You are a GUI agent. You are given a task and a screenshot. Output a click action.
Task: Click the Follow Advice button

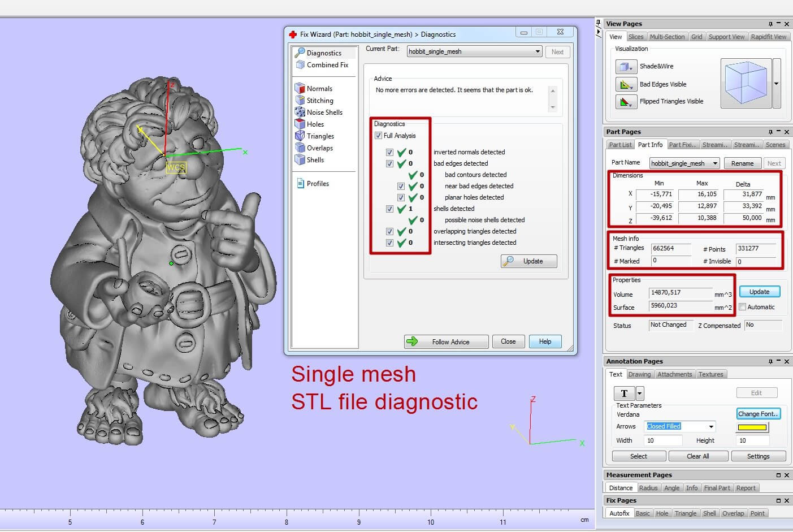[446, 341]
